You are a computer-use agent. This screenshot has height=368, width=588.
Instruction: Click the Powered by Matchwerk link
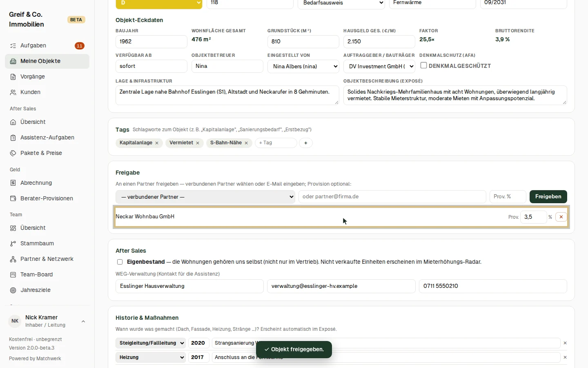(x=35, y=359)
